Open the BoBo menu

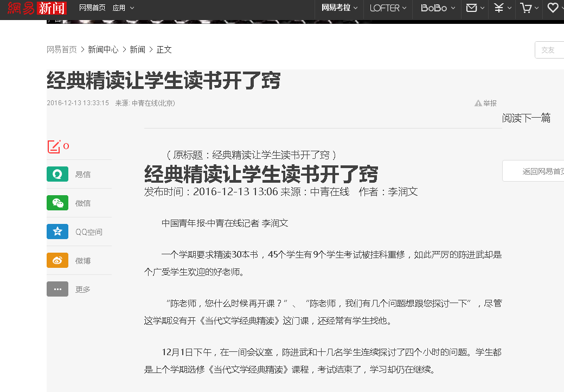[x=438, y=8]
